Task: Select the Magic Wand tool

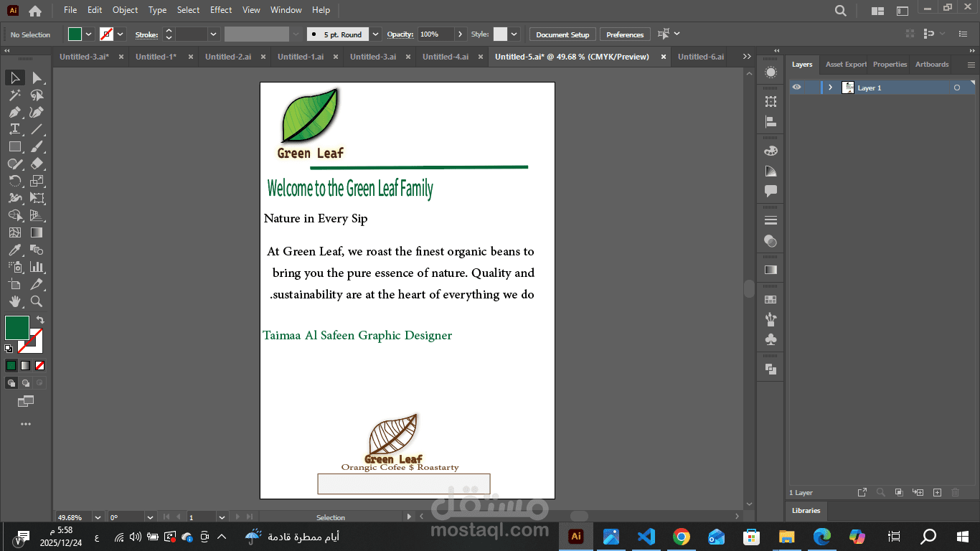Action: (x=14, y=95)
